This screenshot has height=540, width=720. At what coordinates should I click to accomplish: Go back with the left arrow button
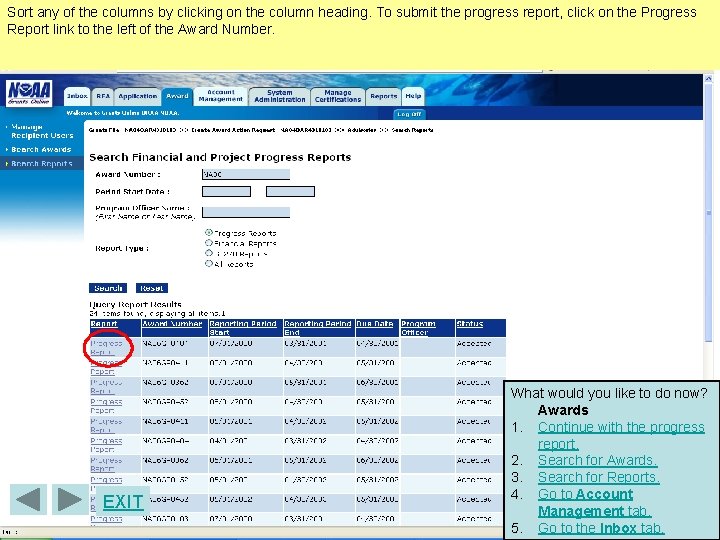pyautogui.click(x=28, y=499)
